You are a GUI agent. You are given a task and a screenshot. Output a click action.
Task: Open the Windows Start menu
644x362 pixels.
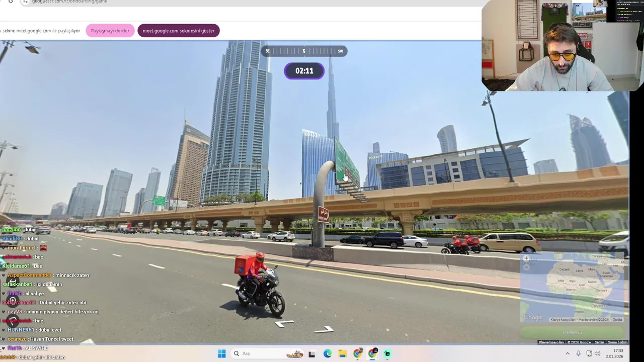point(221,353)
